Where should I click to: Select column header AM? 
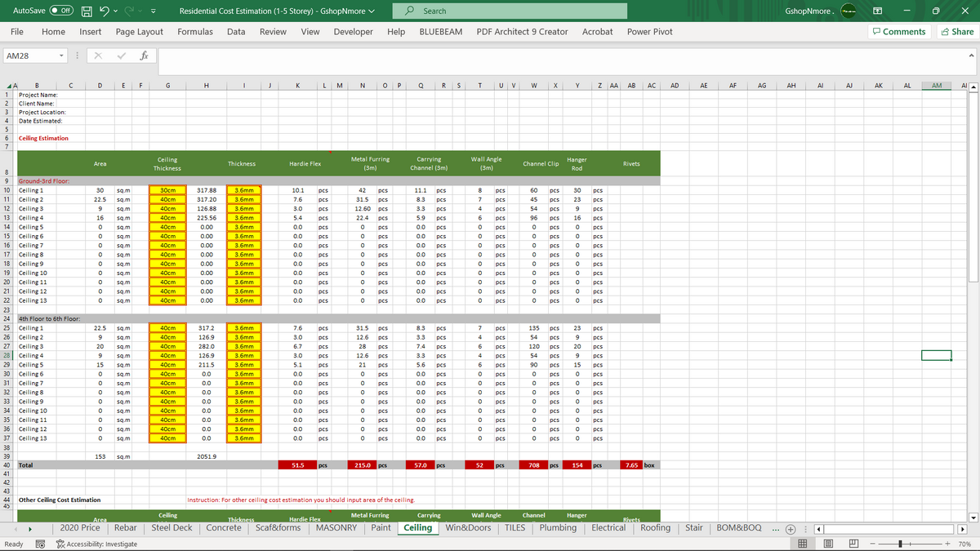click(937, 85)
